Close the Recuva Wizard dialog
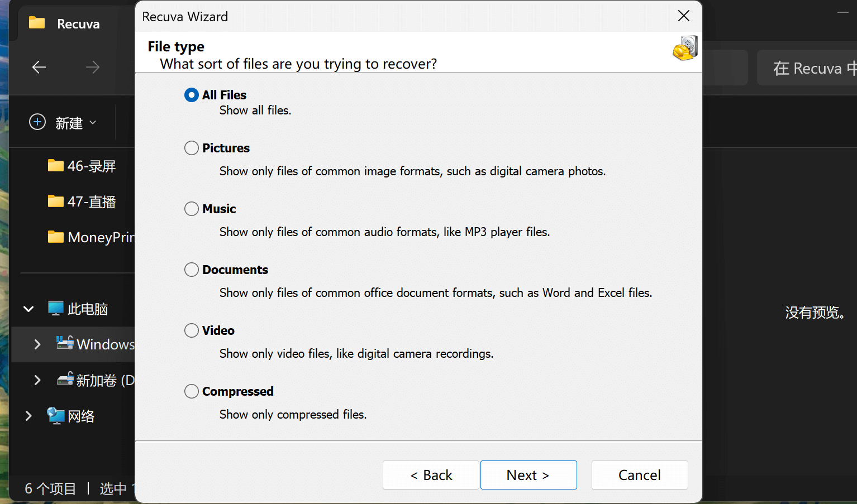The width and height of the screenshot is (857, 504). (x=683, y=16)
